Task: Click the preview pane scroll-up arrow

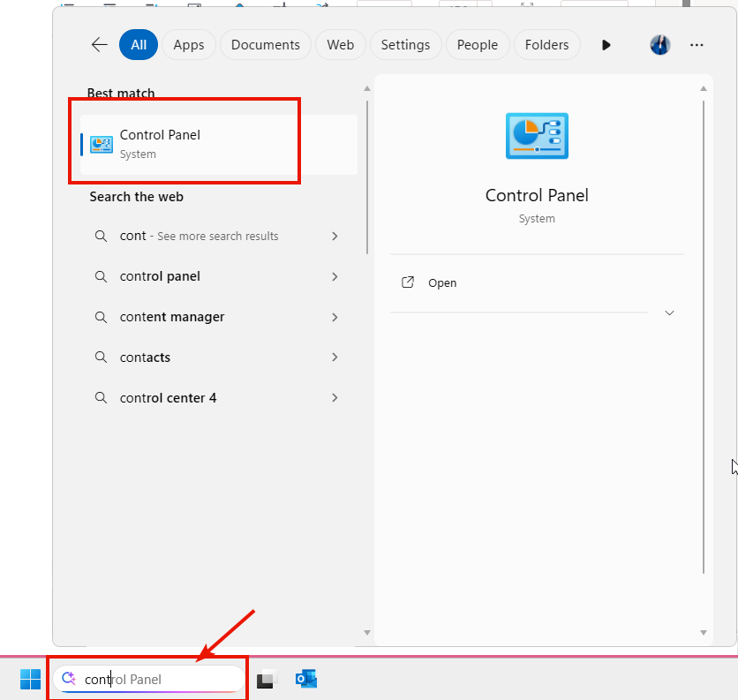Action: pos(704,88)
